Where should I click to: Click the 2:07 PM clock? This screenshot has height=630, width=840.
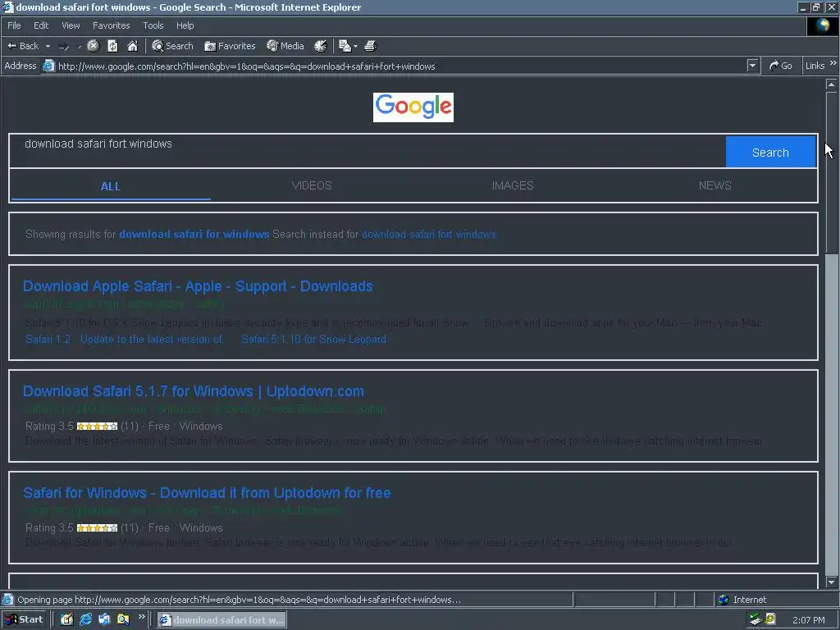808,620
